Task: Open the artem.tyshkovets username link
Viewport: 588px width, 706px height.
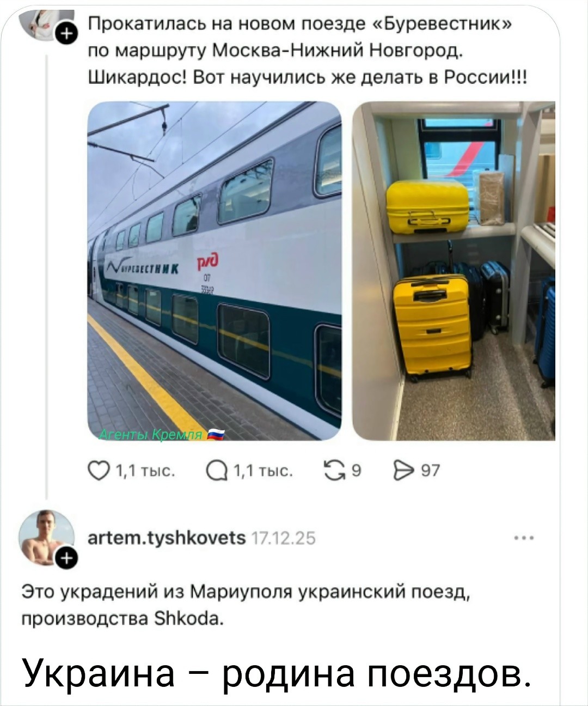Action: 168,538
